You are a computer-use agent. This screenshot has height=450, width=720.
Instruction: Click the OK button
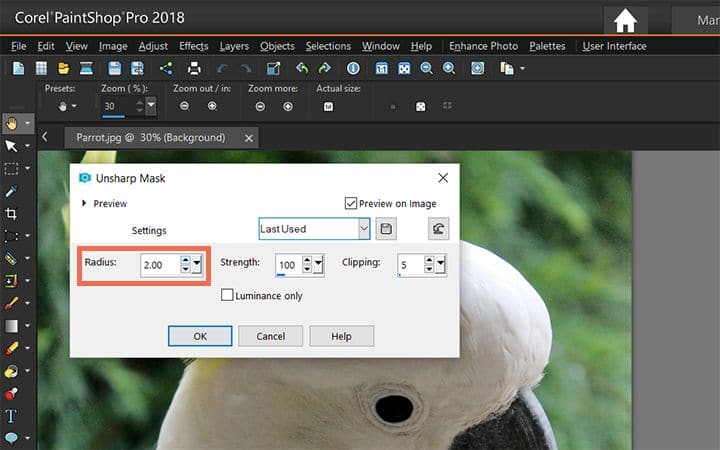pos(200,336)
